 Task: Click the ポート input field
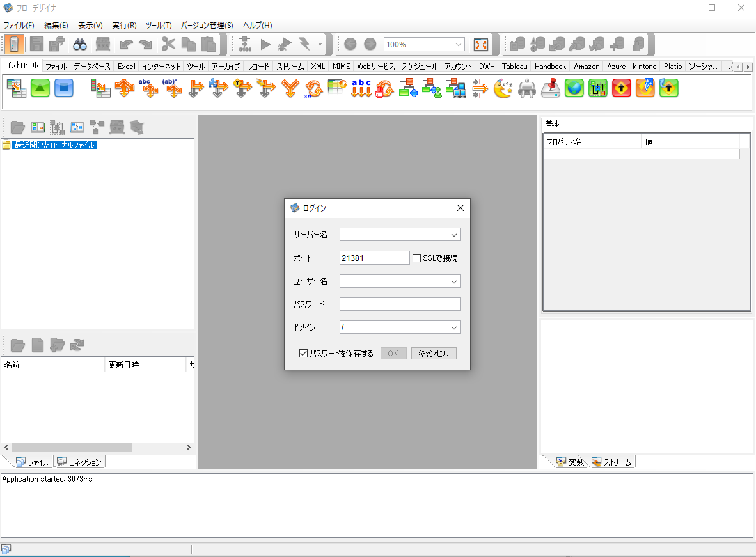click(x=375, y=258)
